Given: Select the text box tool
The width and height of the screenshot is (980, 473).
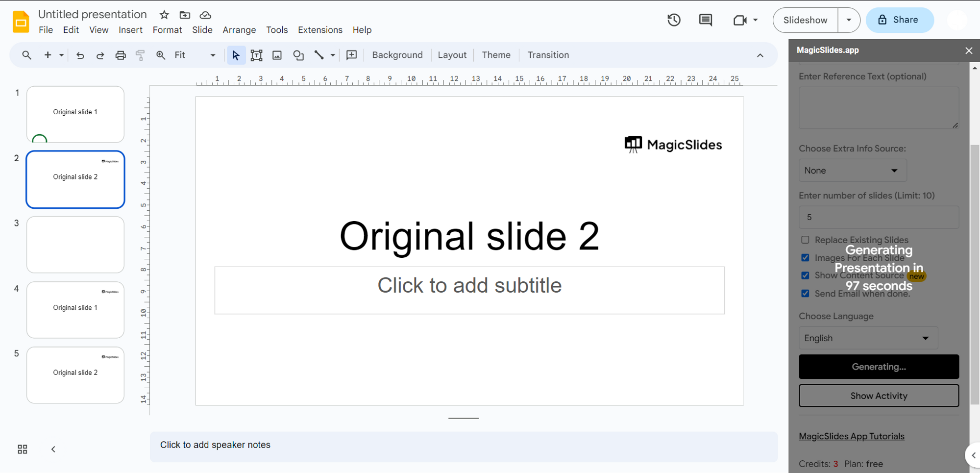Looking at the screenshot, I should click(x=256, y=55).
